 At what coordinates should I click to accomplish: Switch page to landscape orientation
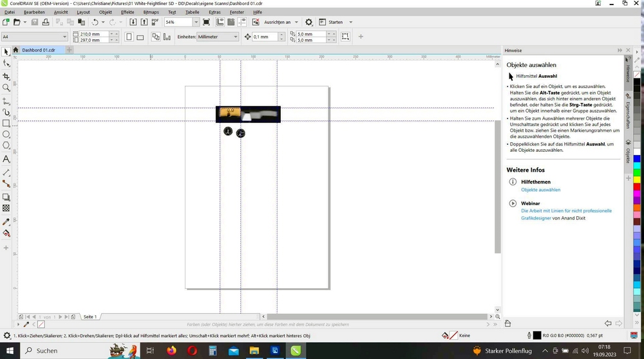[x=140, y=37]
